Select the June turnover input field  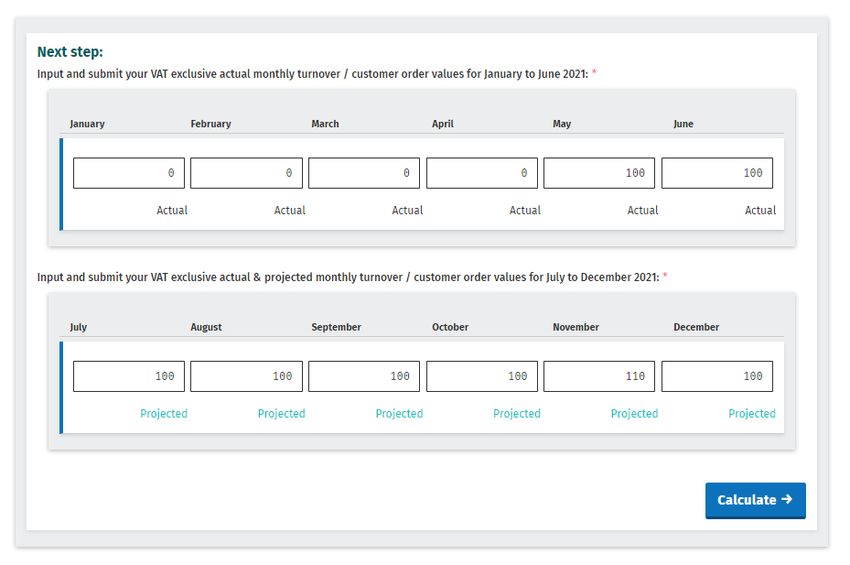pyautogui.click(x=717, y=173)
